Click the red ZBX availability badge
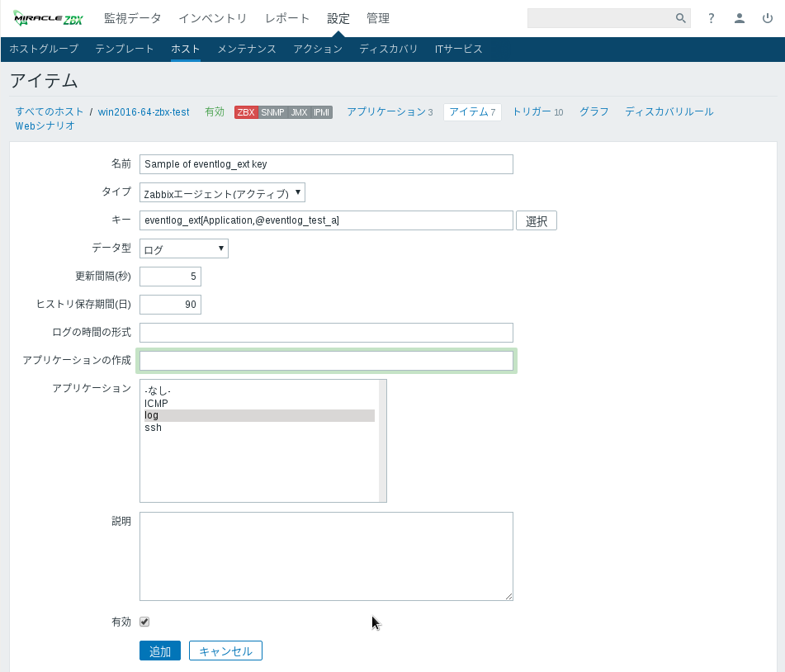 click(246, 112)
